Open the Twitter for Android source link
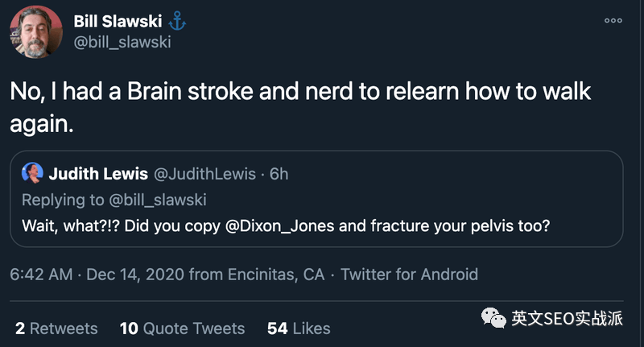This screenshot has height=347, width=644. coord(410,275)
